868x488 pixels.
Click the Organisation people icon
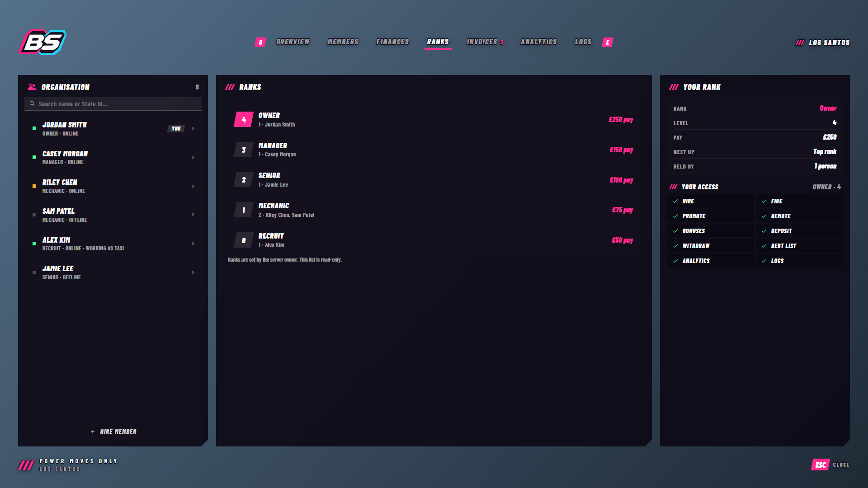[x=32, y=87]
